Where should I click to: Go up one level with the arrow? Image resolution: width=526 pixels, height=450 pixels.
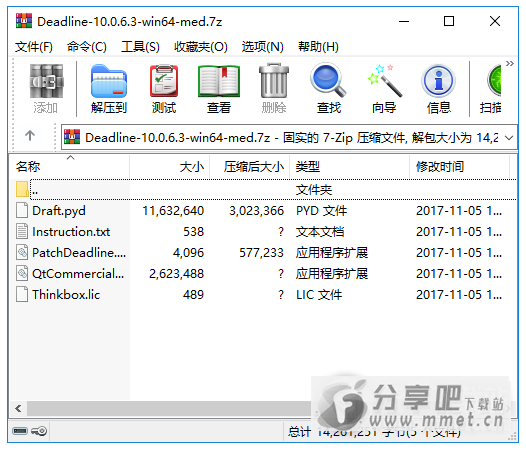tap(30, 136)
